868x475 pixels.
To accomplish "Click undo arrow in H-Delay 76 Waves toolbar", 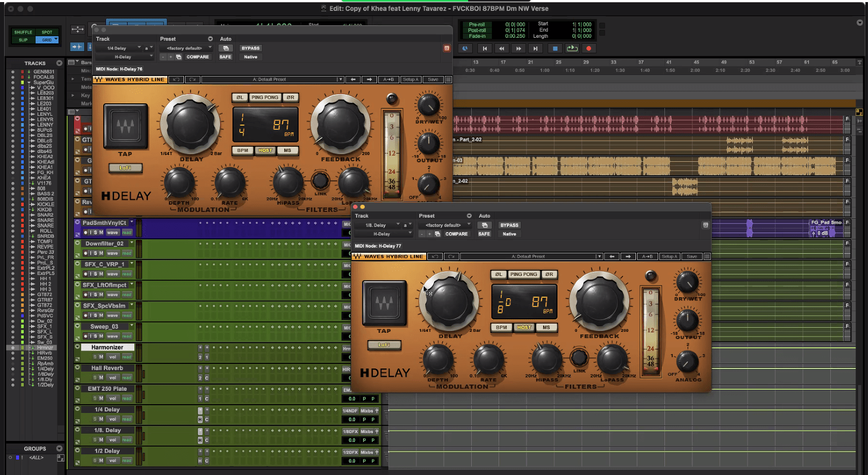I will click(x=176, y=80).
